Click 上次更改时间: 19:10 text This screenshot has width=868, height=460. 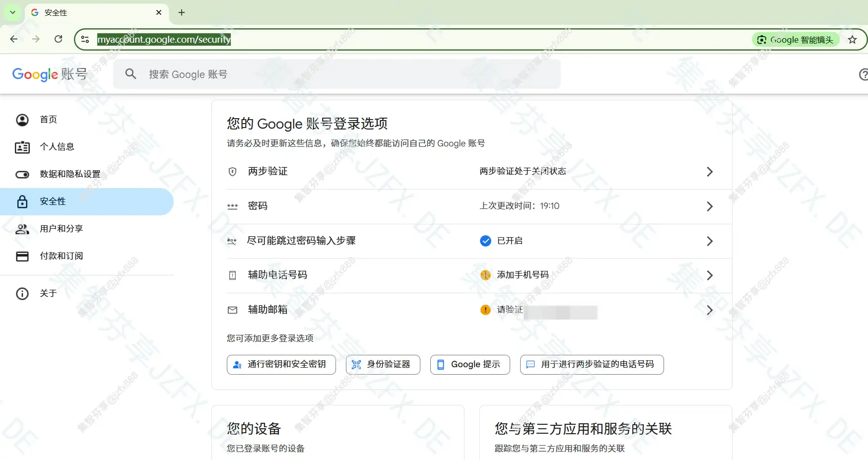tap(520, 206)
